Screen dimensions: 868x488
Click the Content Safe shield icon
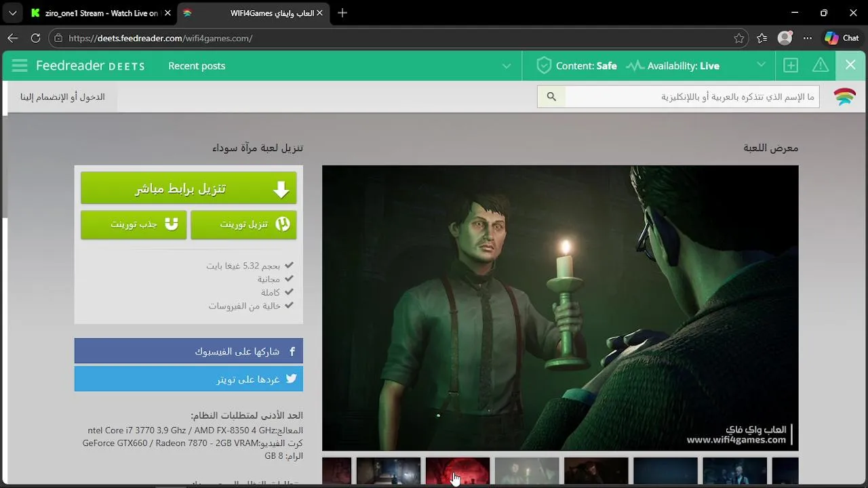543,66
